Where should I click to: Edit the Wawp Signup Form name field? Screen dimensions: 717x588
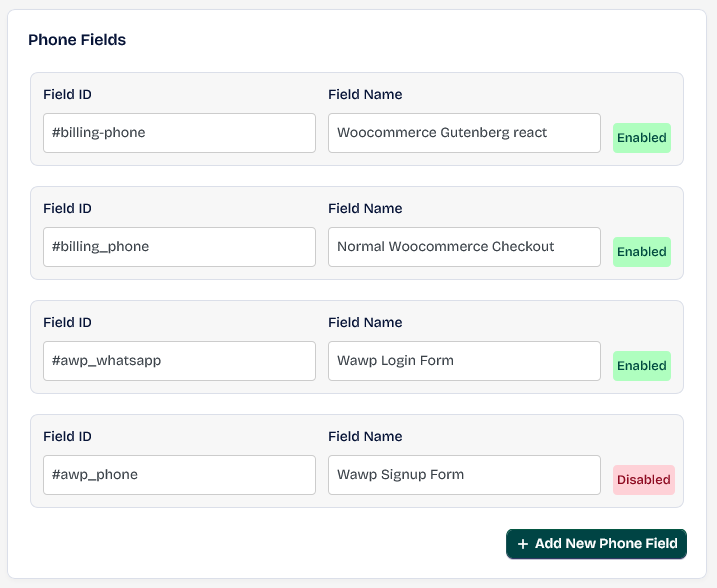click(464, 475)
